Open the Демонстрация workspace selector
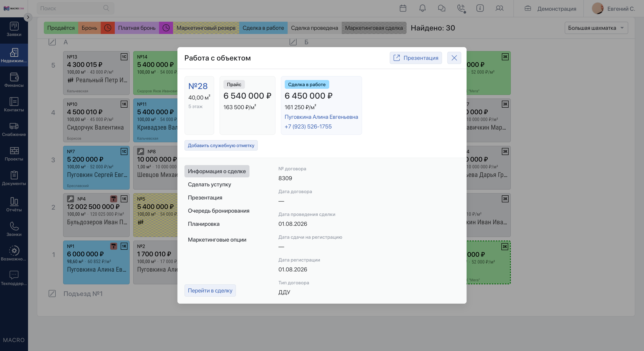Viewport: 644px width, 351px height. click(550, 9)
